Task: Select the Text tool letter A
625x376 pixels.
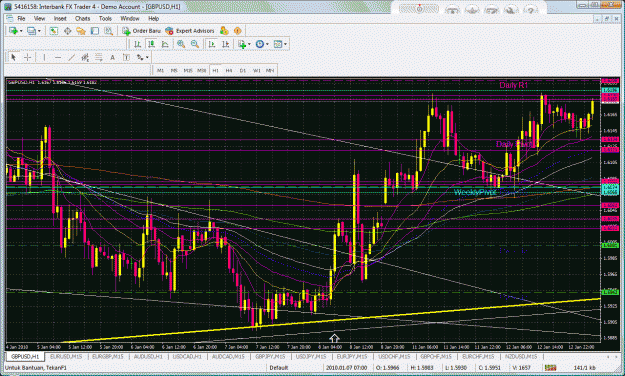Action: click(112, 58)
